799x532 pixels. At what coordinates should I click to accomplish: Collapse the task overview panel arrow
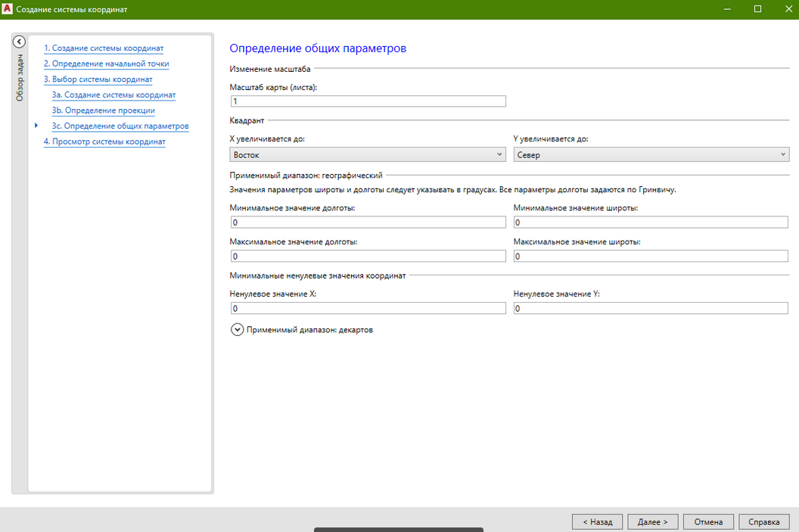[x=20, y=42]
